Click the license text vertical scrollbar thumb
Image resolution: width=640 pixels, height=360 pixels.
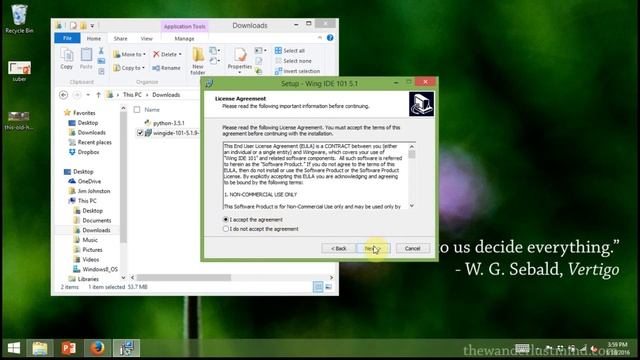(x=412, y=154)
